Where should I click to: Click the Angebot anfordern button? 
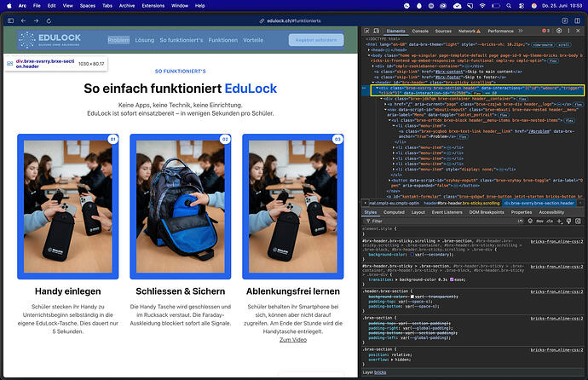[x=316, y=40]
